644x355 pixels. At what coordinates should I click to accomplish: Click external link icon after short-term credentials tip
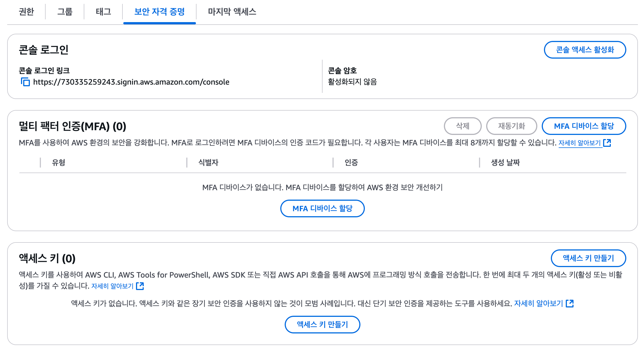570,304
